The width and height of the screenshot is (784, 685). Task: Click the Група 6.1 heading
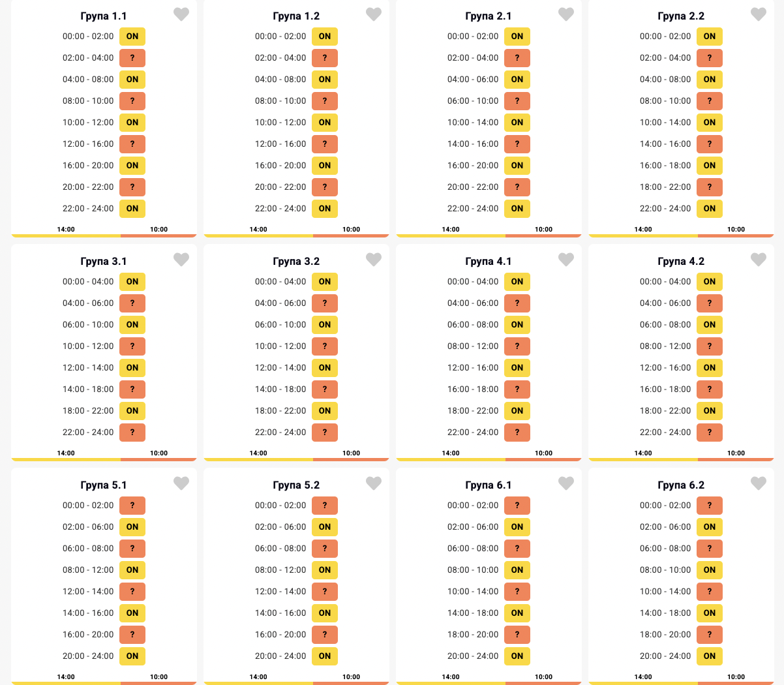coord(489,485)
